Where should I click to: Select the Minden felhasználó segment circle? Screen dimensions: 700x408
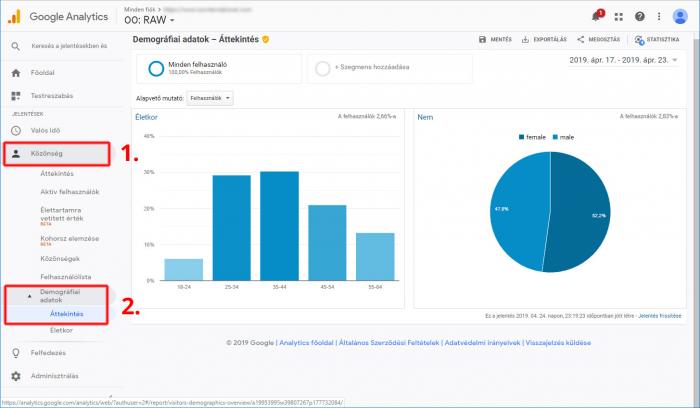156,68
